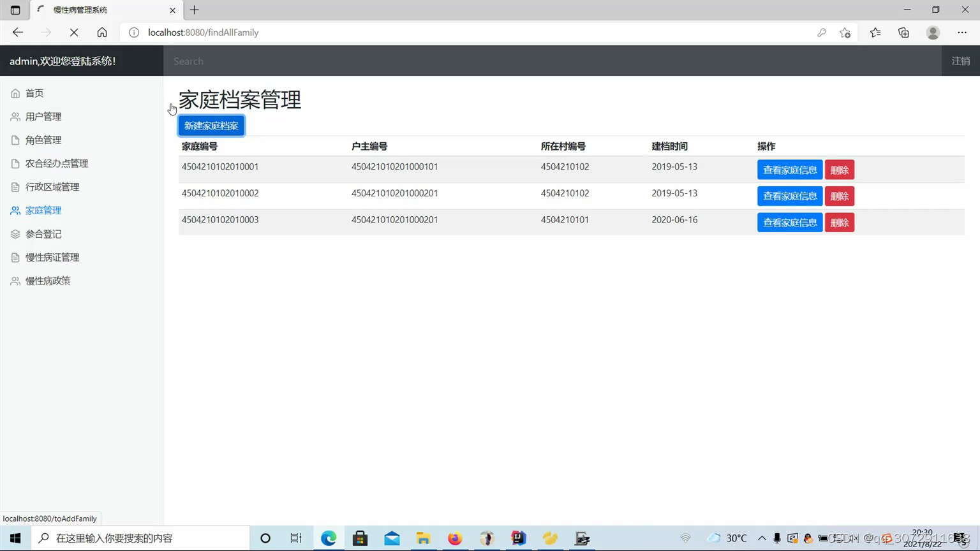980x551 pixels.
Task: Delete family record 4504210102010001
Action: [840, 170]
